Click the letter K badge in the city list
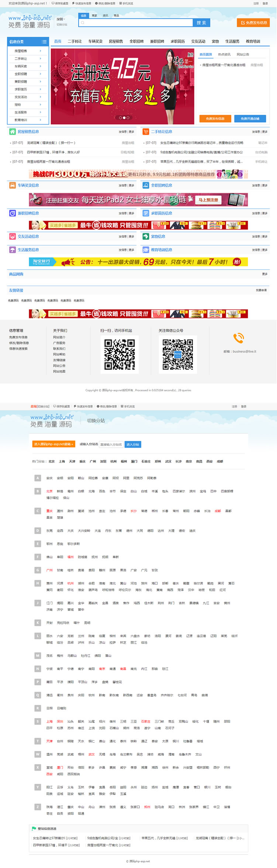 click(38, 623)
